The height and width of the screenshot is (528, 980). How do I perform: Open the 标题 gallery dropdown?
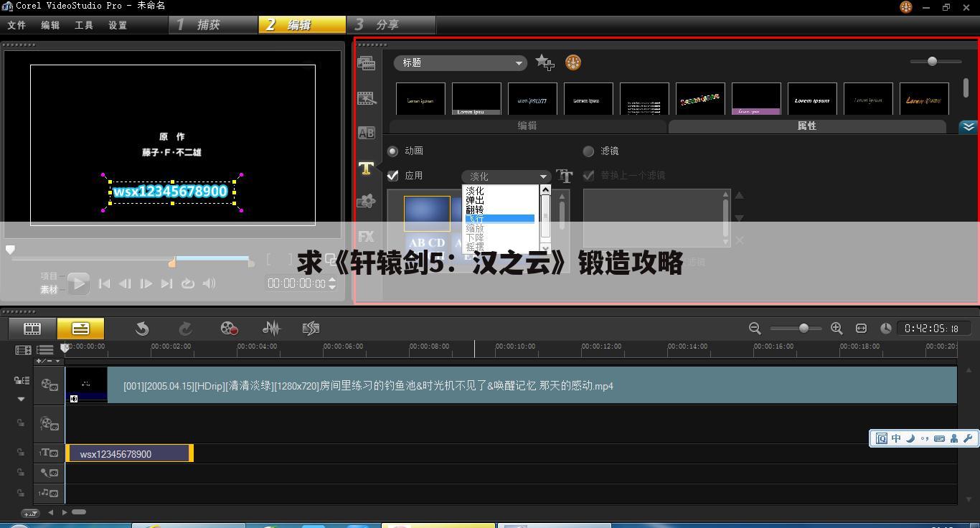pyautogui.click(x=461, y=63)
